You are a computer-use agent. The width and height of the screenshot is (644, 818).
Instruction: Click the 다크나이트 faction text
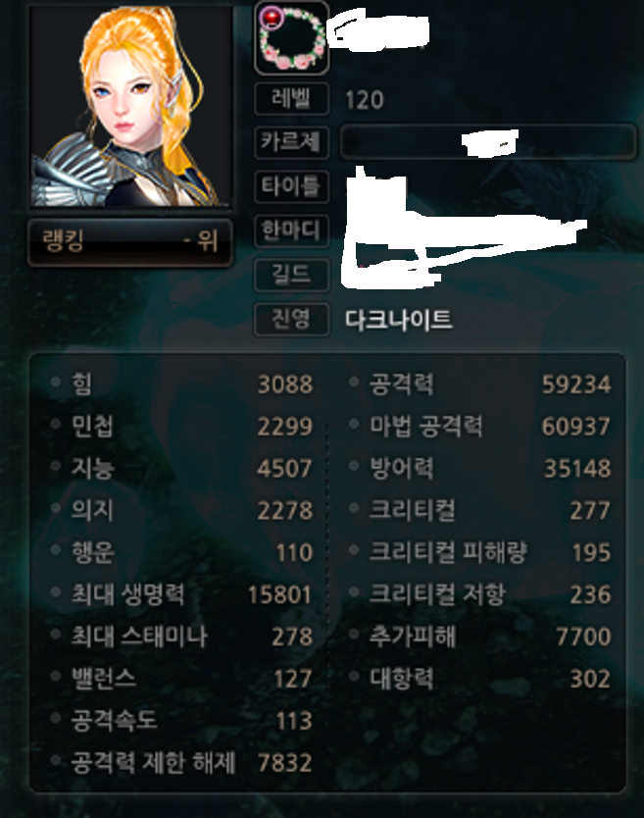point(398,319)
